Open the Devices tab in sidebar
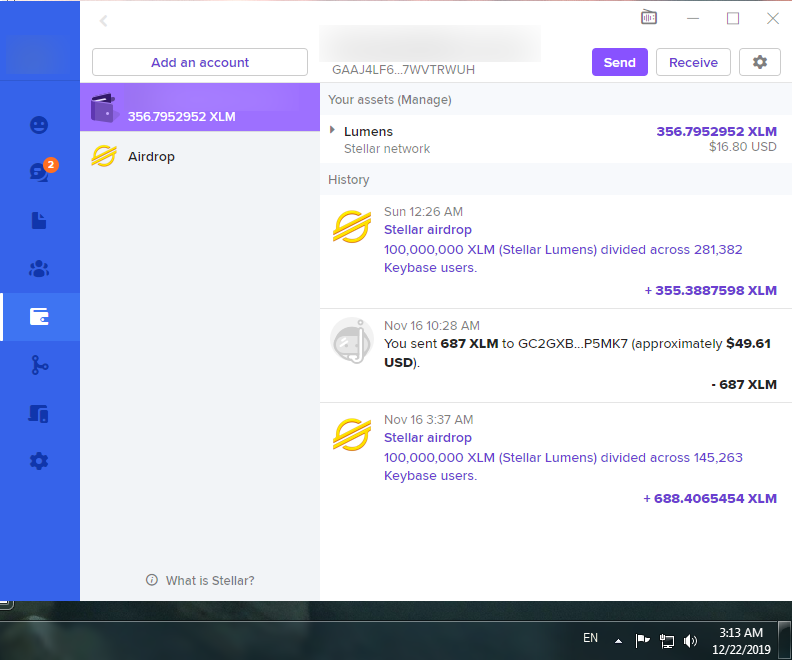Image resolution: width=792 pixels, height=660 pixels. tap(38, 414)
